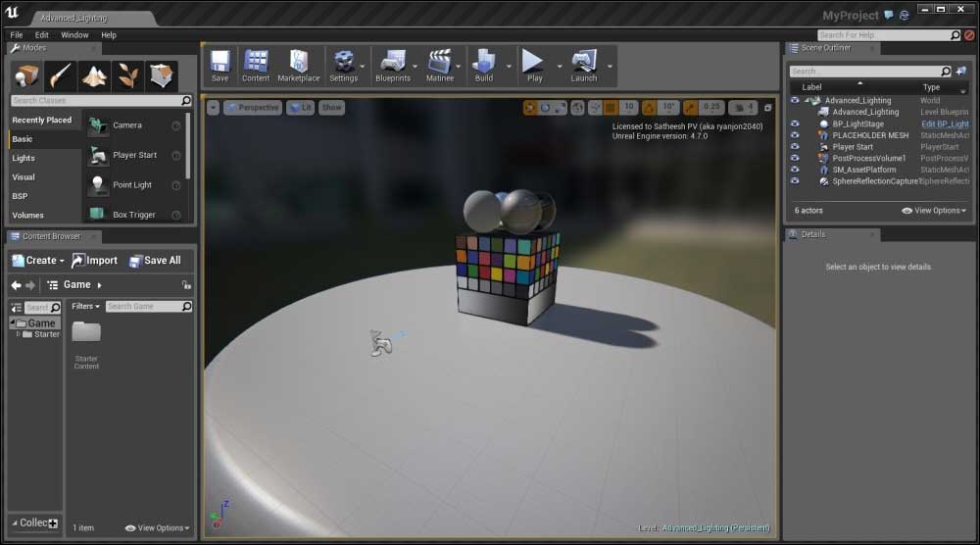Click the Save All button

155,261
